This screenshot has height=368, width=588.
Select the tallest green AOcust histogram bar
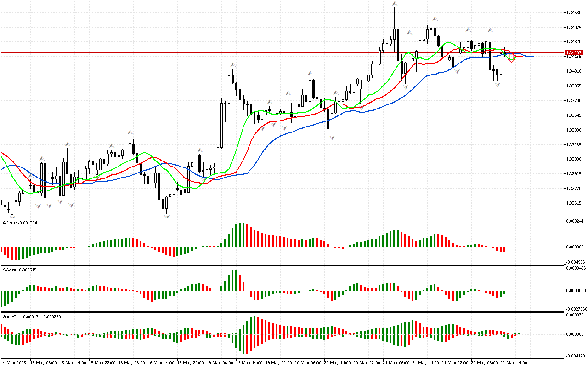[x=240, y=235]
